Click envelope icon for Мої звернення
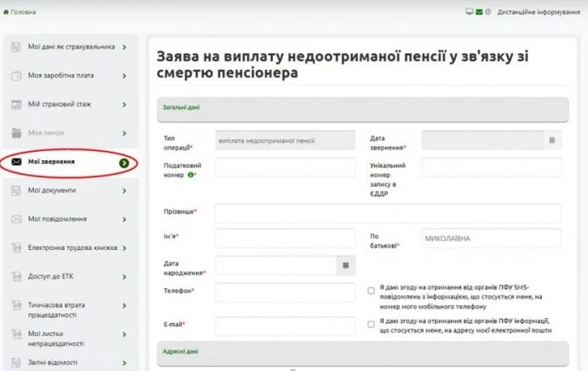Screen dimensions: 588x371 tap(16, 162)
